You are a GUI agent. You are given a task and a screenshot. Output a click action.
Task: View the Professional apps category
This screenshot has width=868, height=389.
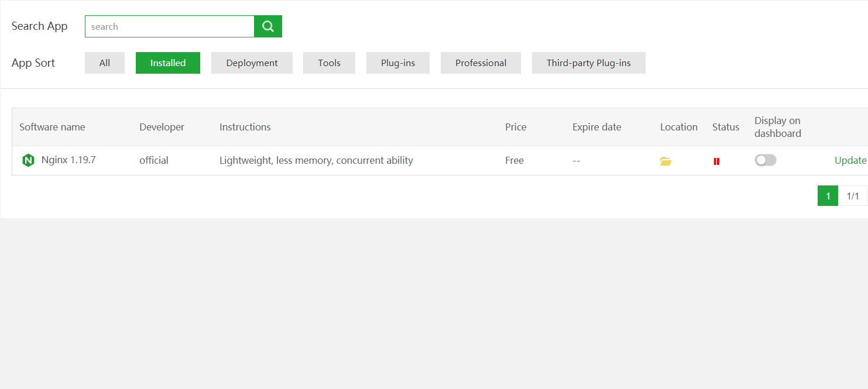coord(481,63)
